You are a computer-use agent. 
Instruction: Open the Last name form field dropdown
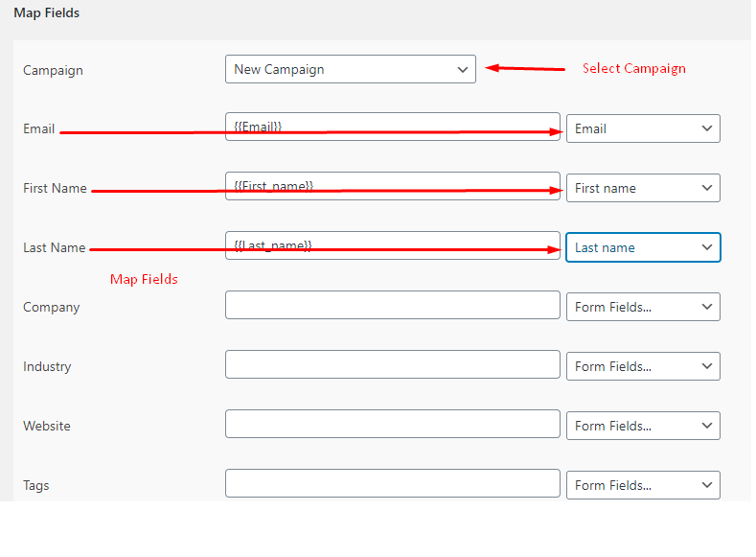tap(643, 247)
